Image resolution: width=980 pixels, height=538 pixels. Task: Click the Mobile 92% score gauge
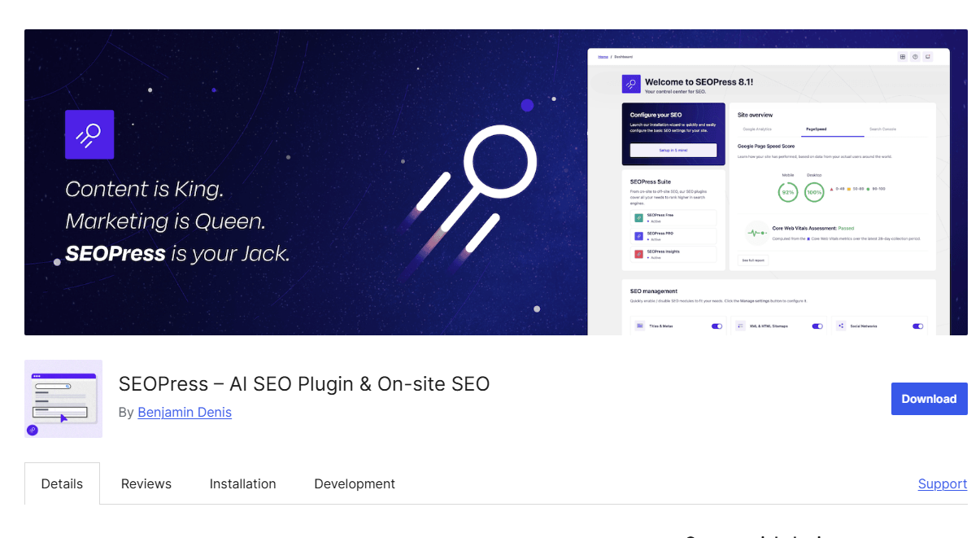click(x=787, y=192)
